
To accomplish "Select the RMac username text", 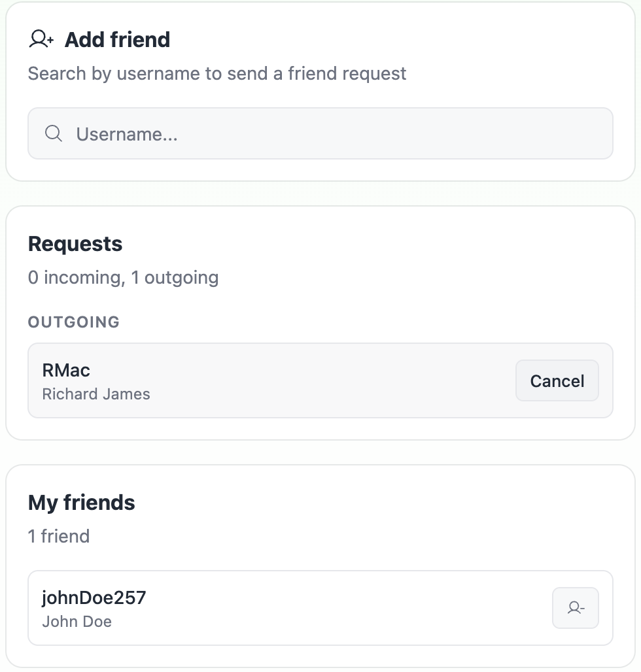I will tap(66, 370).
